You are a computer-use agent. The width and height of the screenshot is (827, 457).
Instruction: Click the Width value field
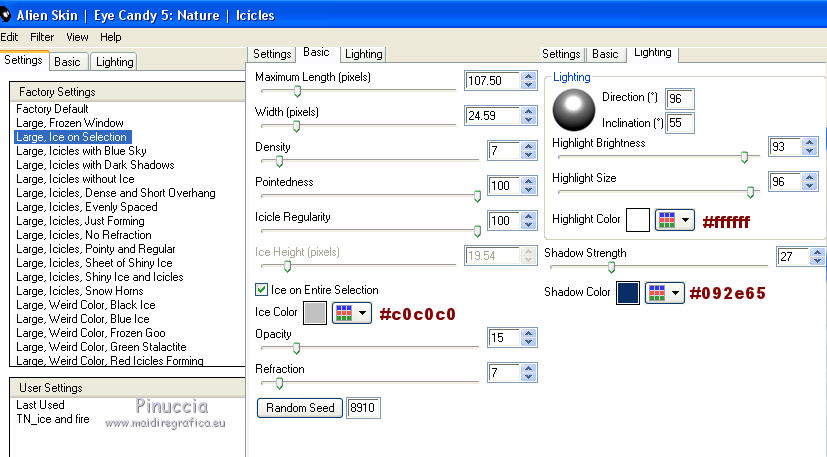[x=493, y=116]
